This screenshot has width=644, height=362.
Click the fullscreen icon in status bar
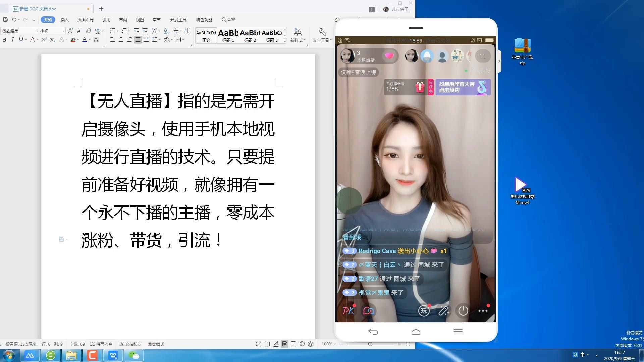[259, 344]
